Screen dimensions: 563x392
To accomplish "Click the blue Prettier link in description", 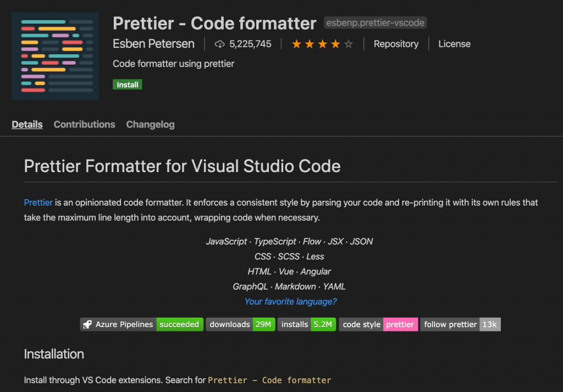I will pyautogui.click(x=38, y=202).
